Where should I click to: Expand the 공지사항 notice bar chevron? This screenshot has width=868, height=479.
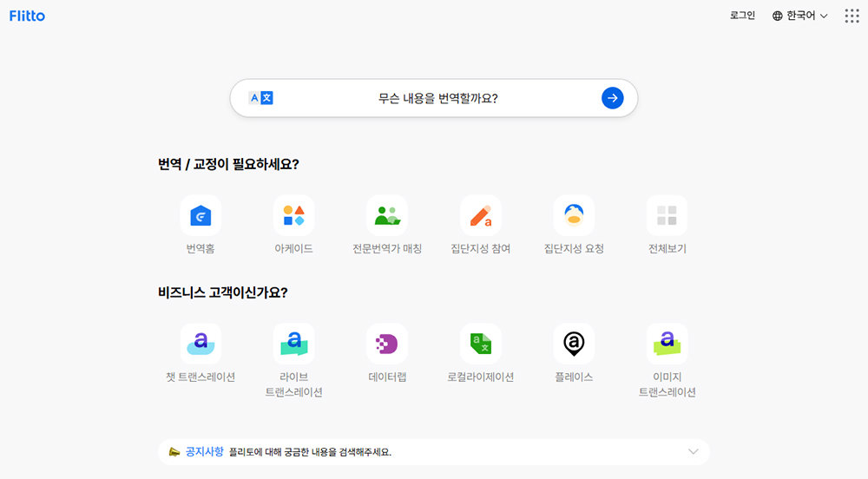point(693,451)
